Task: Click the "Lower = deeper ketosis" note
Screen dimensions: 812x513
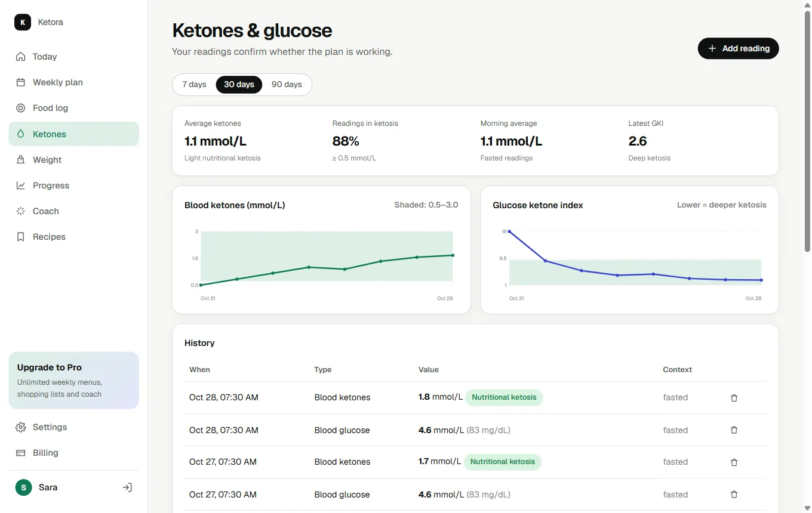Action: (x=722, y=205)
